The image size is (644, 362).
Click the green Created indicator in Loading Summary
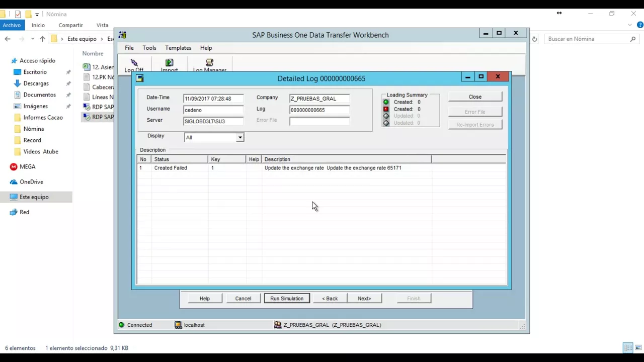pyautogui.click(x=386, y=102)
